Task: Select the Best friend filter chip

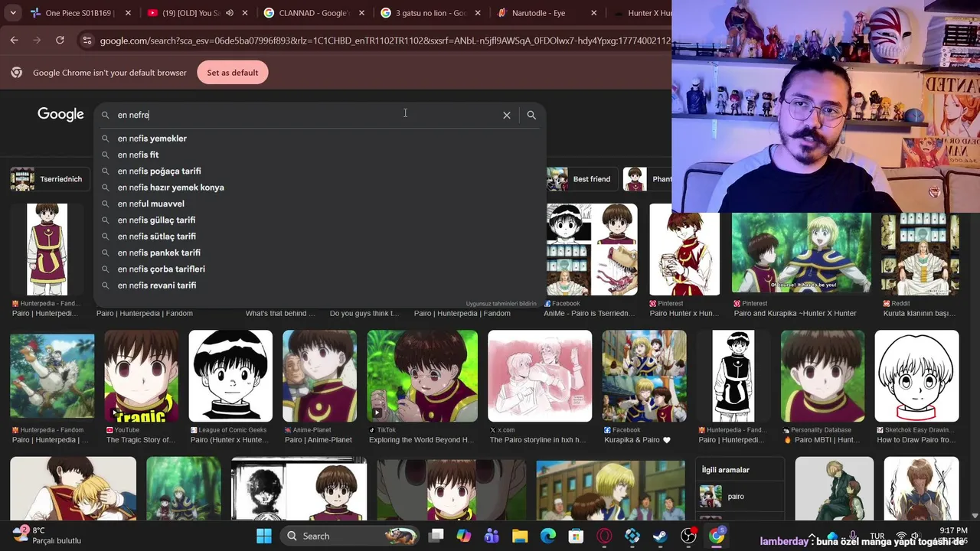Action: tap(580, 179)
